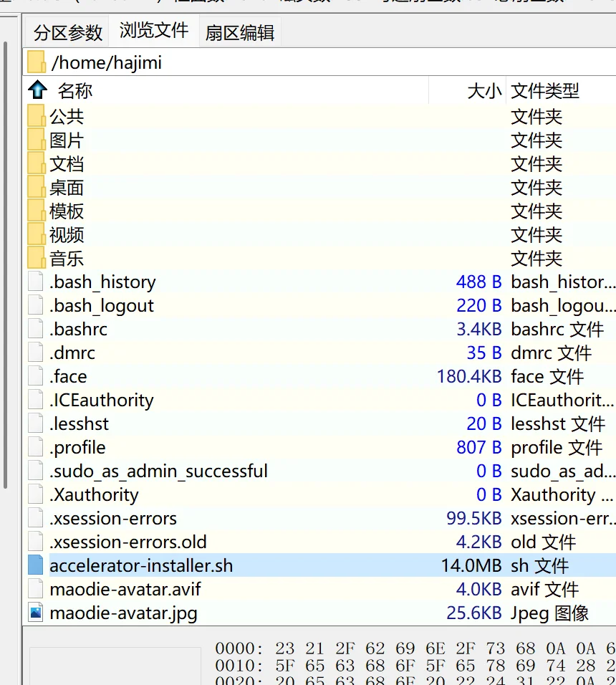Click the .bash_history file icon

[x=36, y=282]
